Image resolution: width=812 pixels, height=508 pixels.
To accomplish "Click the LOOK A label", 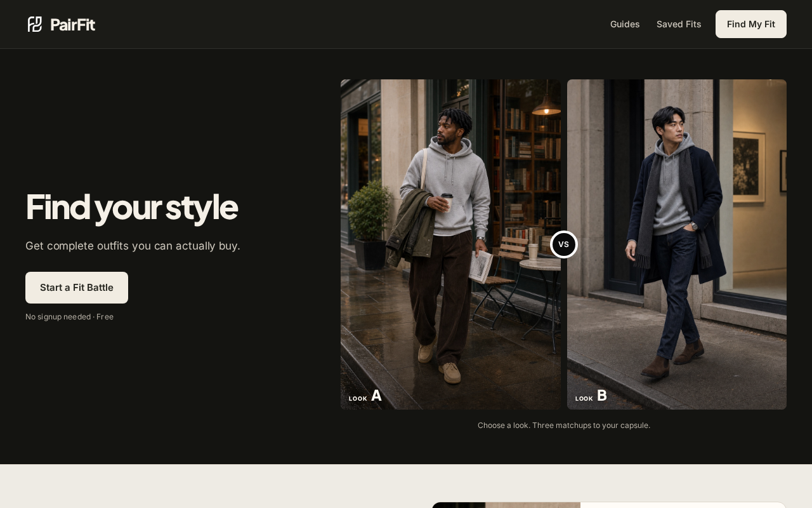I will [x=365, y=396].
